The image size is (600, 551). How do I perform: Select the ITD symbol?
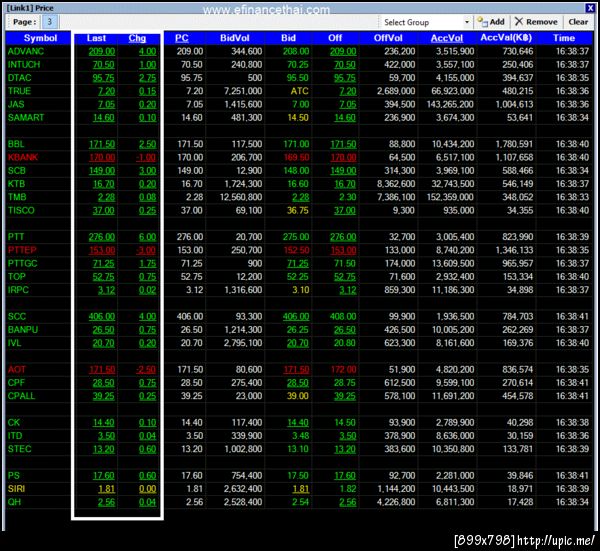click(x=15, y=436)
